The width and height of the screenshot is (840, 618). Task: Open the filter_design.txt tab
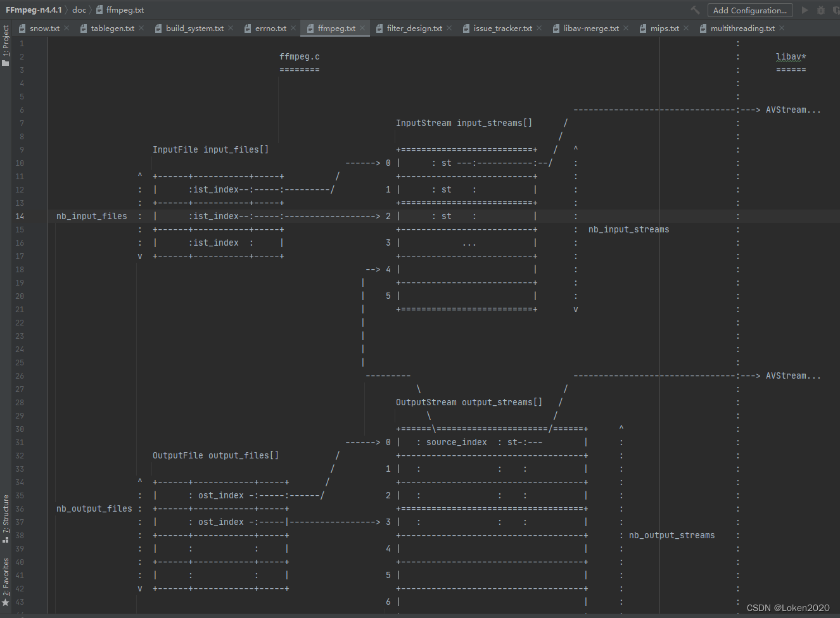[x=414, y=28]
